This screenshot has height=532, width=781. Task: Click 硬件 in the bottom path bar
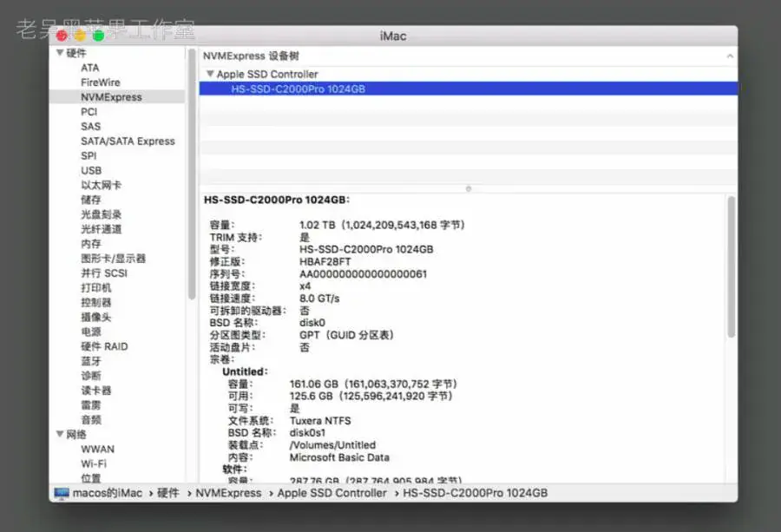[x=167, y=493]
